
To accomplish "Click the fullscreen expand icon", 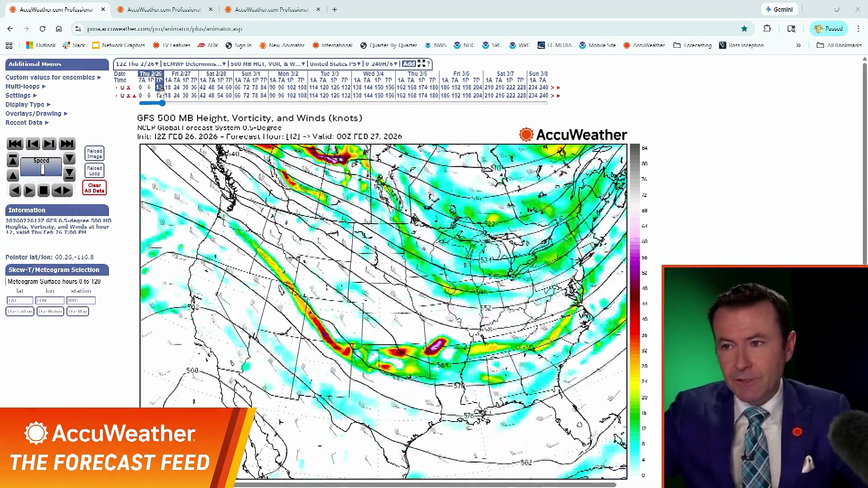I will point(421,64).
